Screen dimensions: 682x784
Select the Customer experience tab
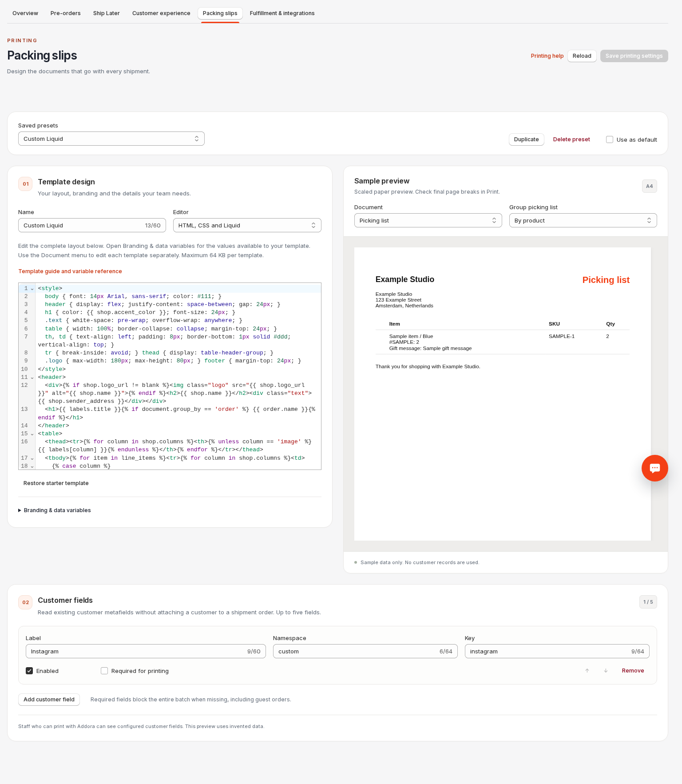pos(161,13)
